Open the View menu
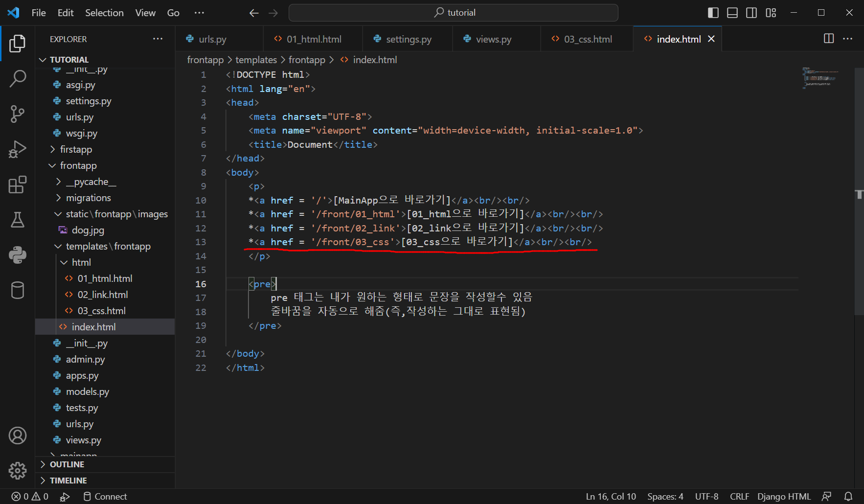This screenshot has height=504, width=864. pos(145,13)
